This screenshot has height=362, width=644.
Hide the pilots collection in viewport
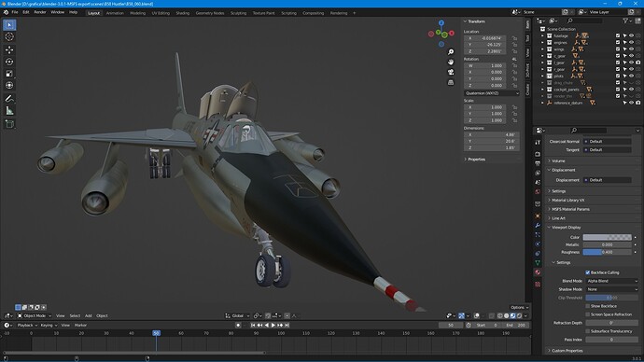[631, 76]
